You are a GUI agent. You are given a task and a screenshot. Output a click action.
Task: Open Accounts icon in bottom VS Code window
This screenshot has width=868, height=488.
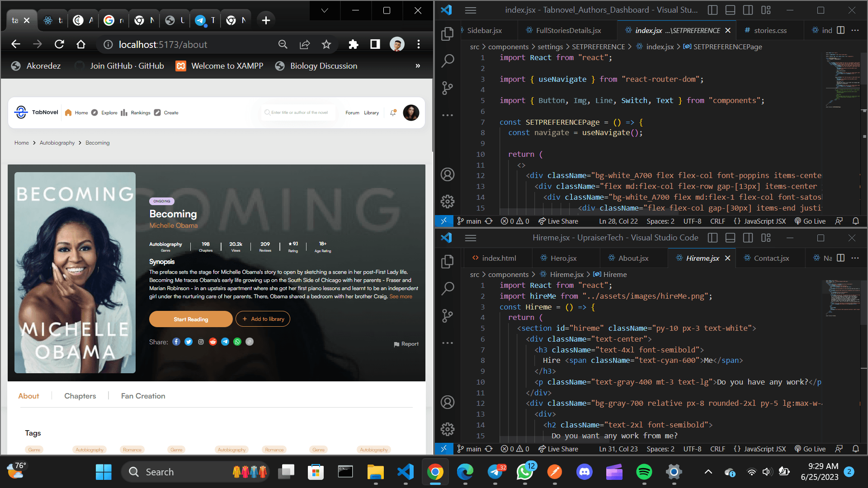(447, 402)
